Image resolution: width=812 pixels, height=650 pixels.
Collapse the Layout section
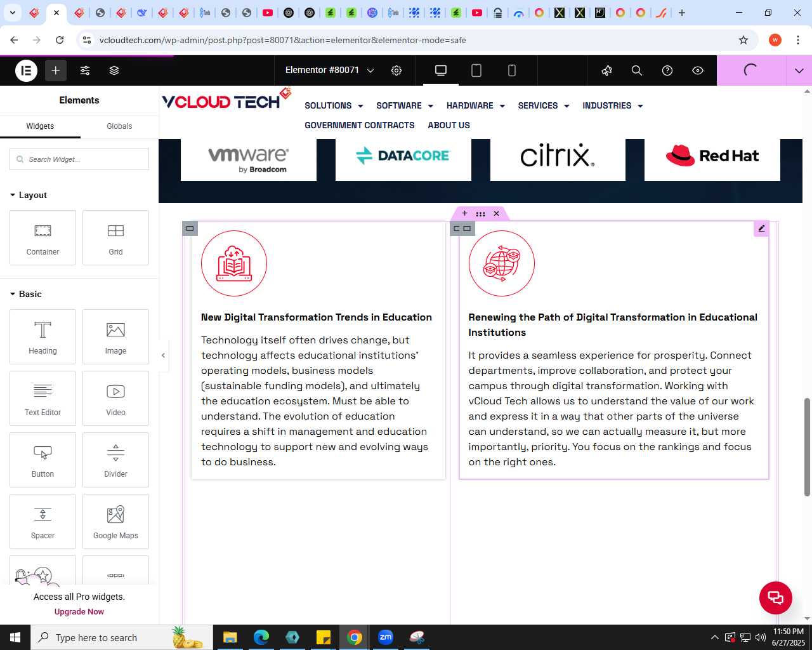click(x=29, y=195)
